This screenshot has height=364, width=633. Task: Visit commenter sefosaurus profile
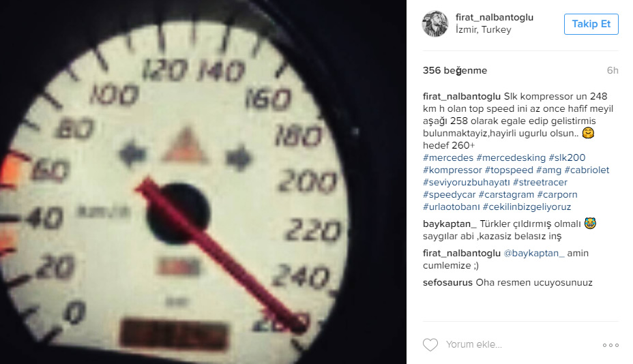[x=447, y=282]
